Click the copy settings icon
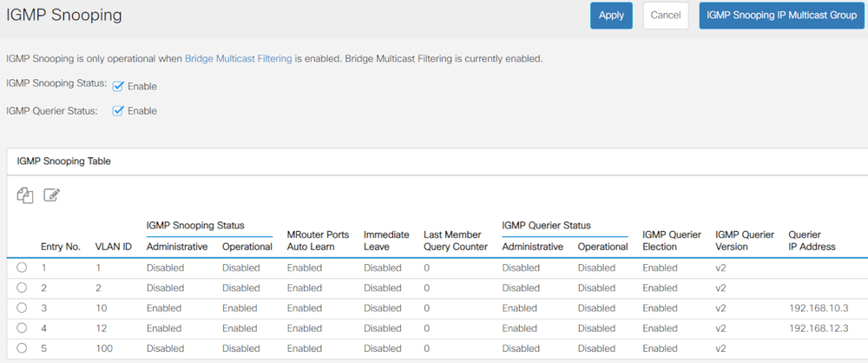The width and height of the screenshot is (868, 363). 25,195
